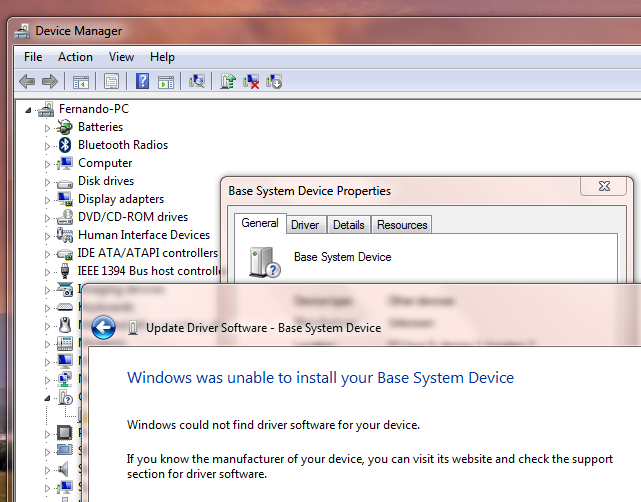641x502 pixels.
Task: Switch to the Driver tab
Action: pos(305,225)
